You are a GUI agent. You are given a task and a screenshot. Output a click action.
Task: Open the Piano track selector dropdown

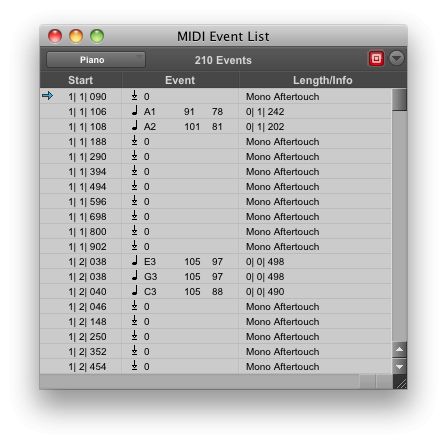[96, 60]
